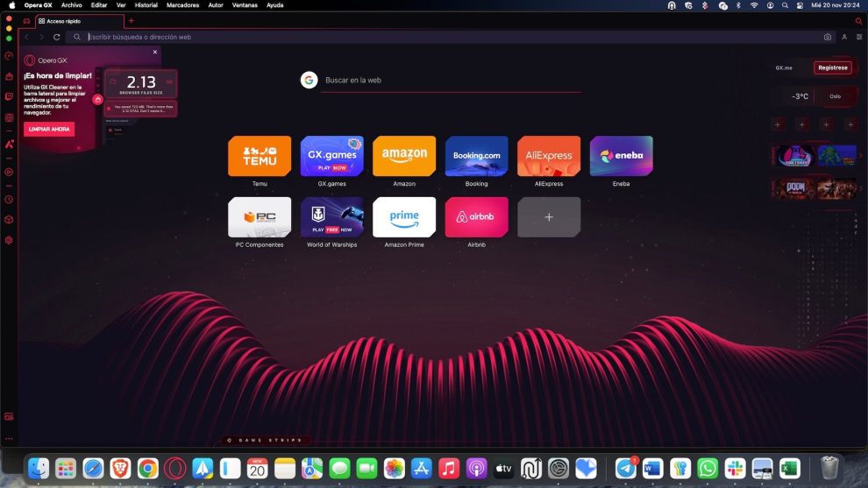Expand games row with right chevron arrow
The image size is (868, 488).
coord(861,156)
